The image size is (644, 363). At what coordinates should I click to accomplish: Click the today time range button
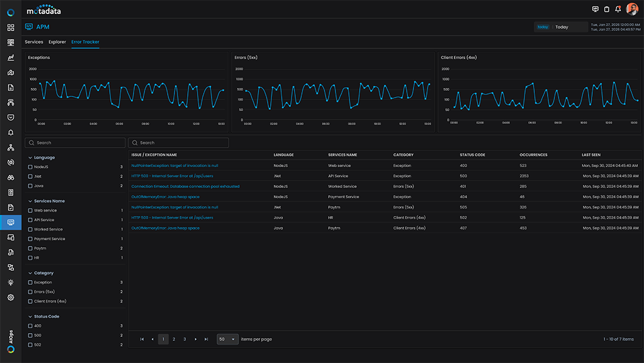pyautogui.click(x=542, y=27)
